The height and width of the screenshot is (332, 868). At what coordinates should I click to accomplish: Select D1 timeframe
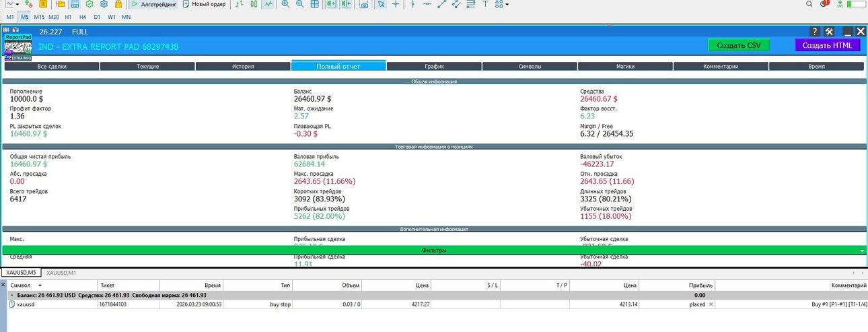[x=97, y=17]
